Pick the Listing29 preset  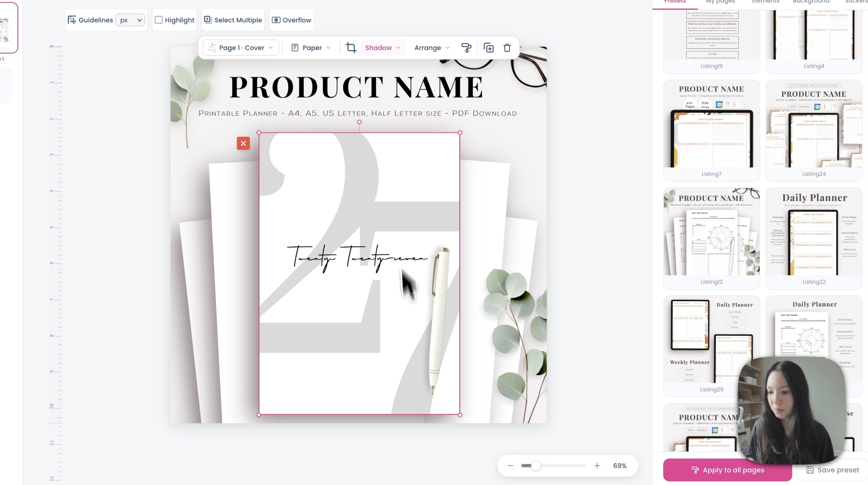pyautogui.click(x=712, y=346)
